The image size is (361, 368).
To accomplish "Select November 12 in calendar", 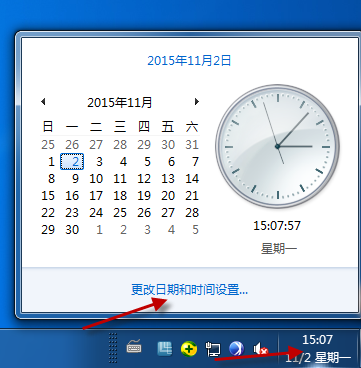I will (144, 179).
